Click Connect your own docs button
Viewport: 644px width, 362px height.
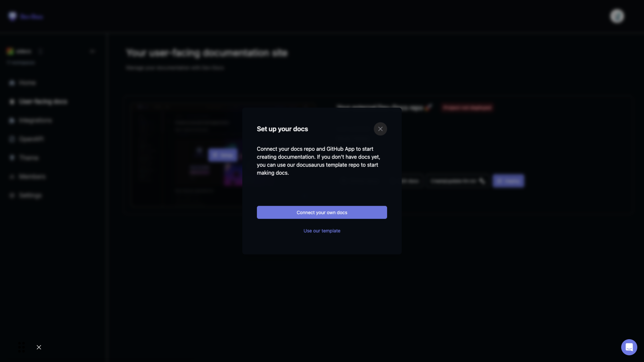322,212
